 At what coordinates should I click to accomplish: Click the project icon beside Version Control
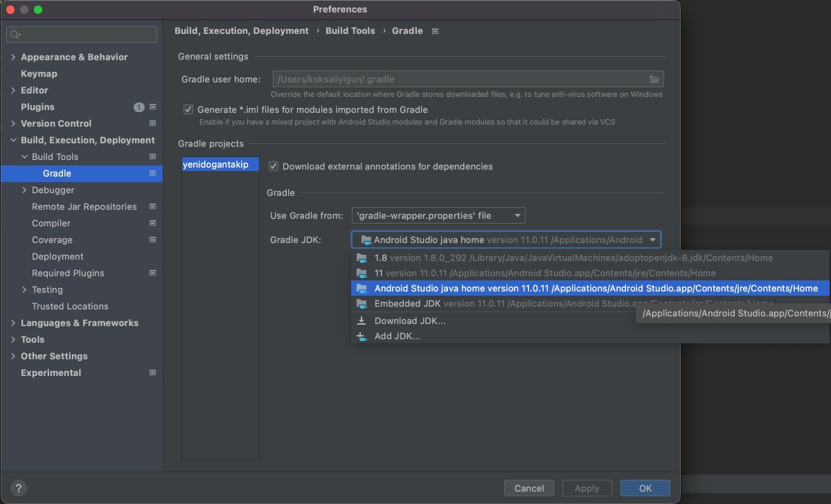point(152,124)
